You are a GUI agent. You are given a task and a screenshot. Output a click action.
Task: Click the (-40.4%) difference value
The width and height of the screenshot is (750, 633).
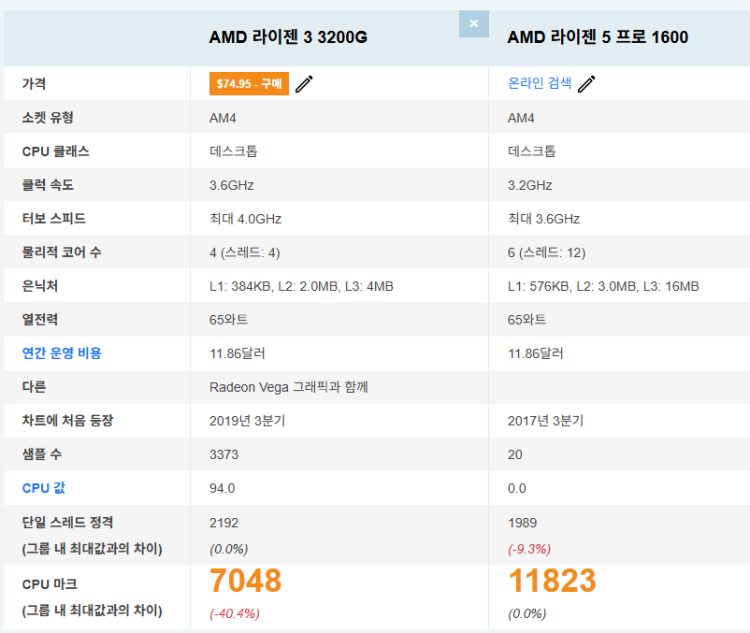click(x=234, y=613)
